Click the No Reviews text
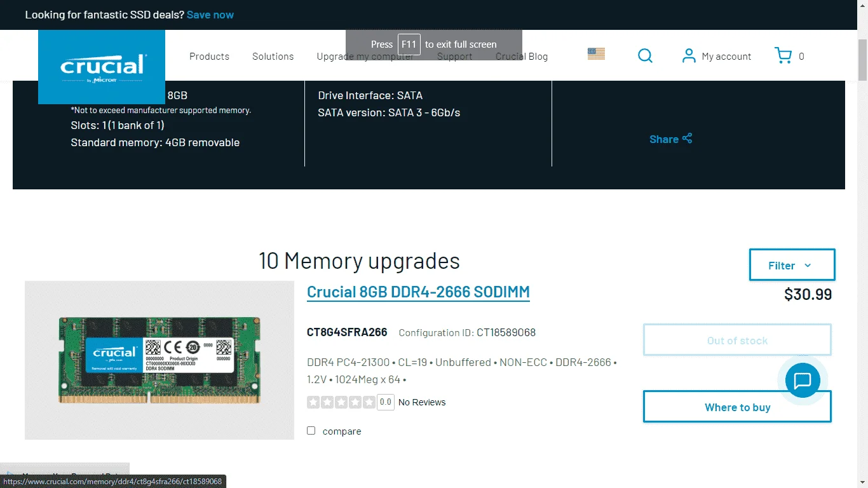Screen dimensions: 868x488 point(422,402)
